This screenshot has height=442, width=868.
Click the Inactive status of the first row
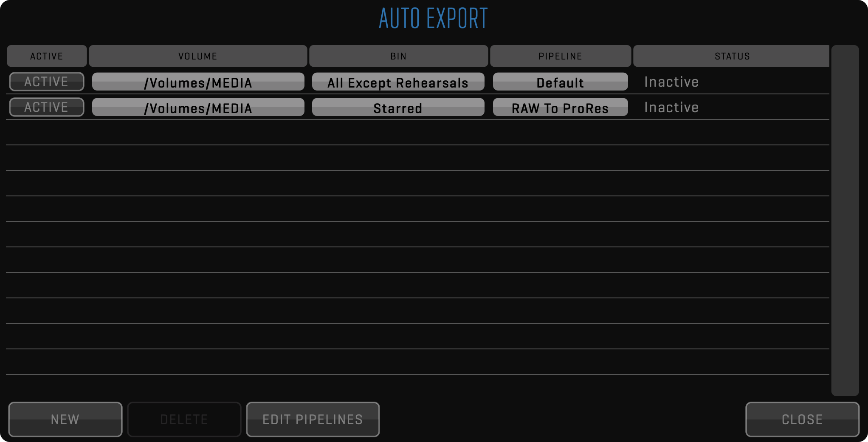671,82
